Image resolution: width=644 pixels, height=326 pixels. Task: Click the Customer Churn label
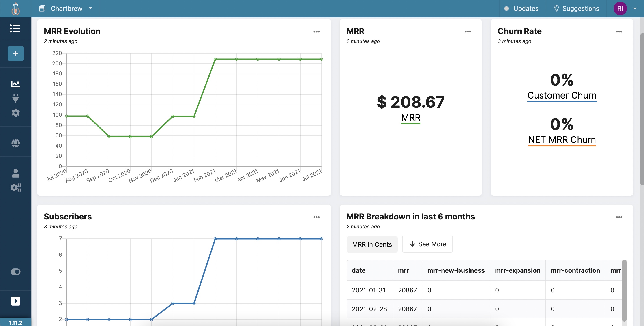[562, 96]
